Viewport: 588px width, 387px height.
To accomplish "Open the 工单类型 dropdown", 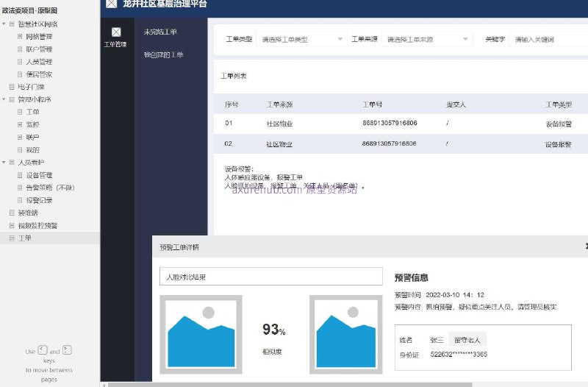I will pos(301,39).
